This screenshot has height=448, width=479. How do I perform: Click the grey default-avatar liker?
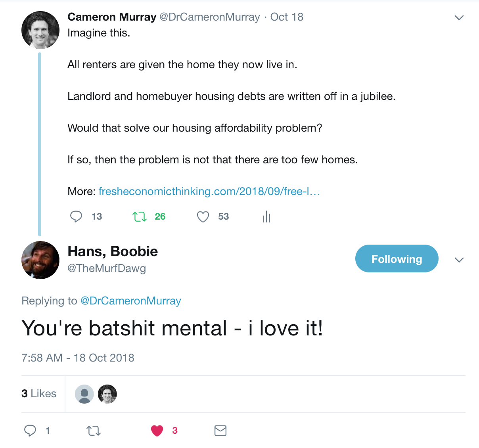tap(84, 394)
